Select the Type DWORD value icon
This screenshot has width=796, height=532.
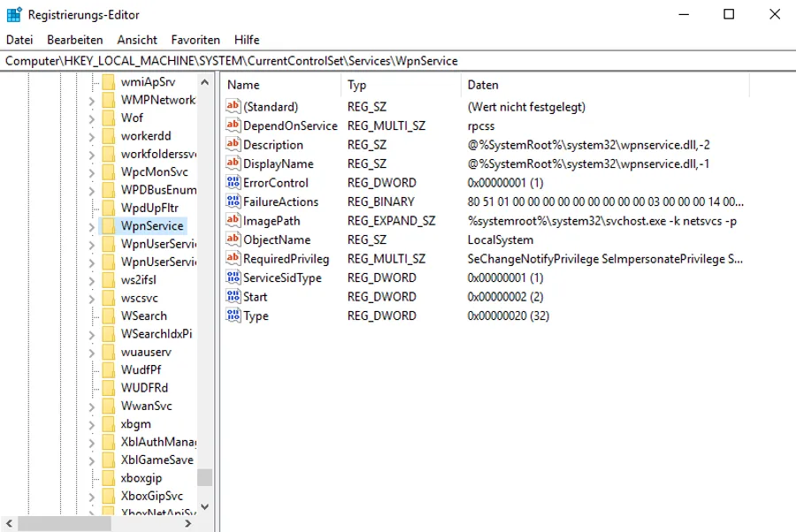coord(233,315)
